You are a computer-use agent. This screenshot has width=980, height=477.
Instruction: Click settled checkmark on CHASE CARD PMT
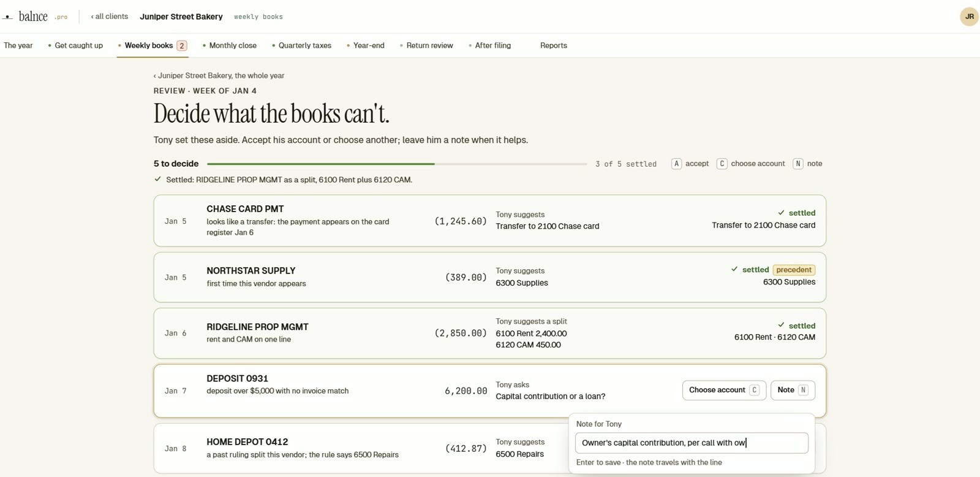[x=781, y=213]
